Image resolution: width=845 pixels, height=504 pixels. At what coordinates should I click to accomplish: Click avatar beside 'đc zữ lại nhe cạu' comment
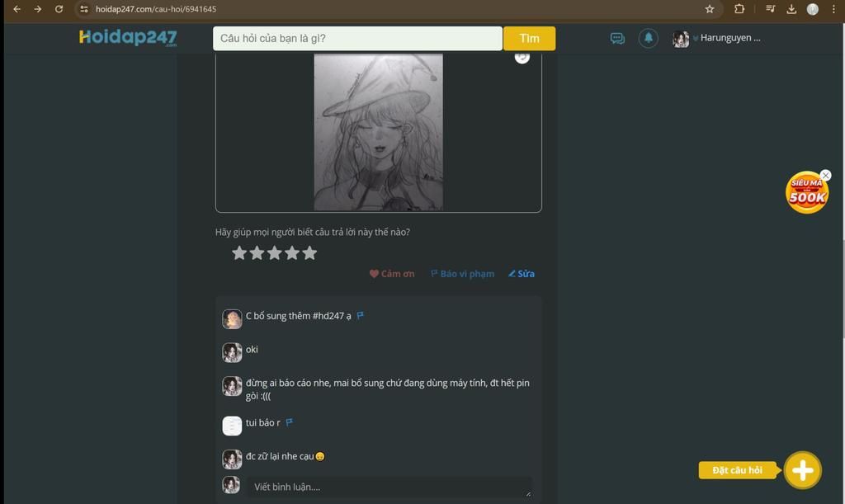[x=232, y=459]
